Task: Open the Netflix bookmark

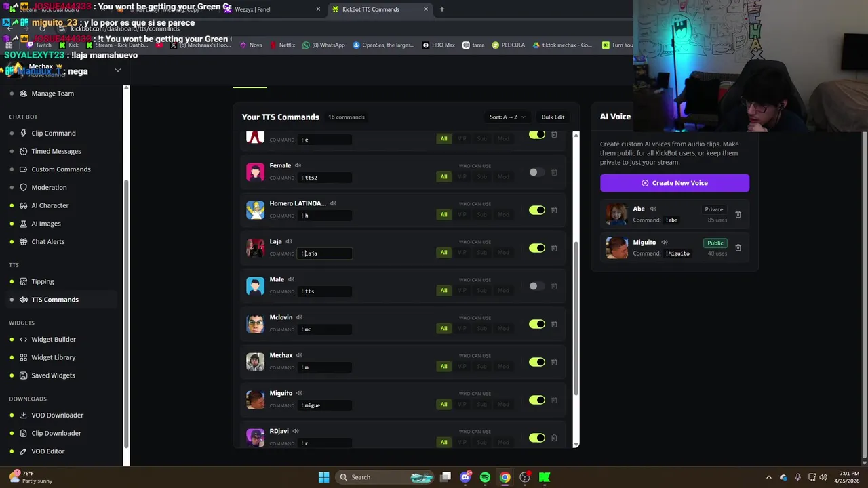Action: (282, 45)
